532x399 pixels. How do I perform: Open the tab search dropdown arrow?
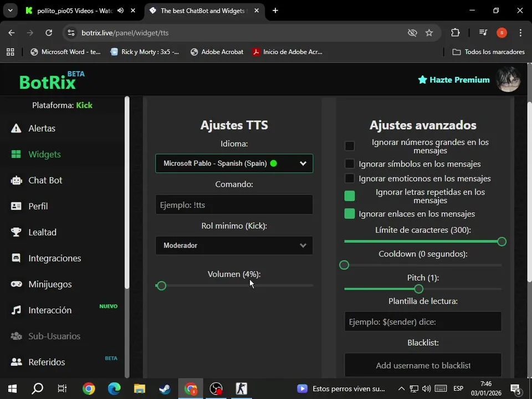click(x=10, y=11)
